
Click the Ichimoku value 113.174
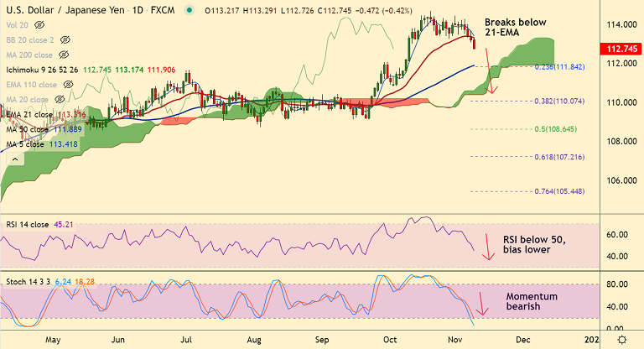pos(129,70)
